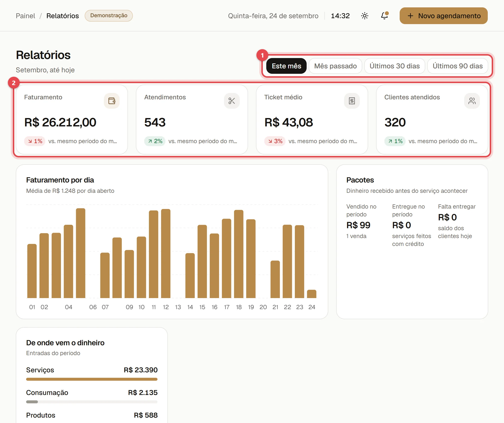Click the R$ 23.390 Serviços amount
Viewport: 504px width, 423px height.
141,370
